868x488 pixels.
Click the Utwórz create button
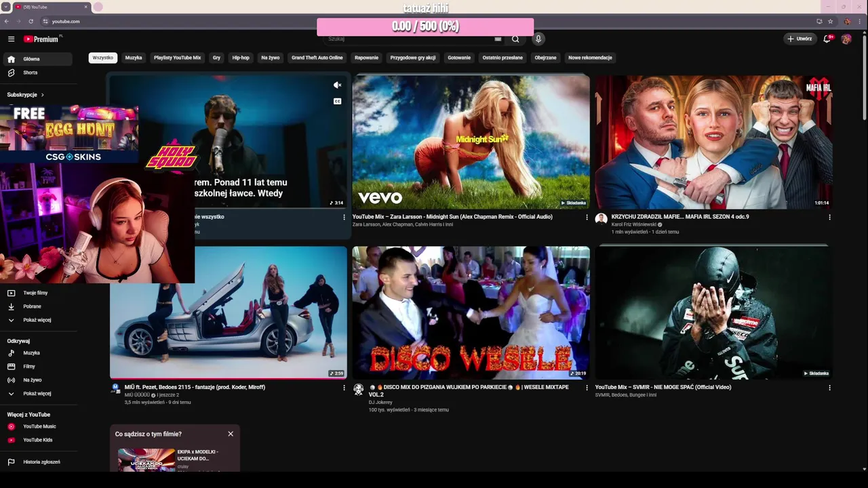800,39
